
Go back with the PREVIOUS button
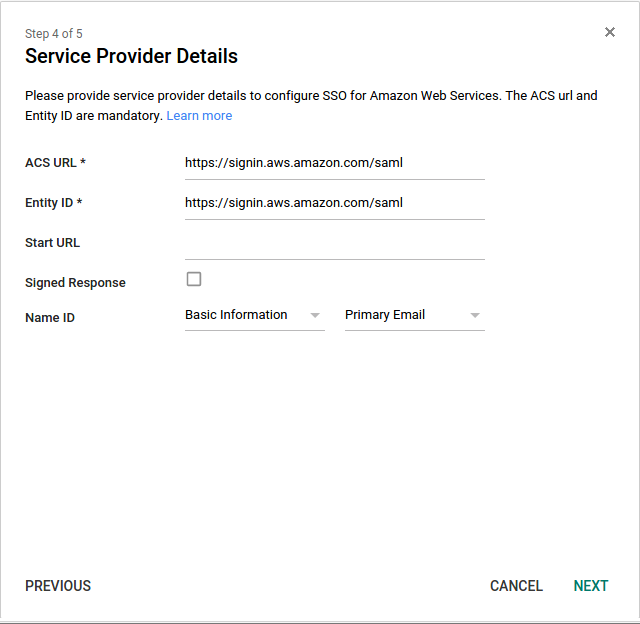[x=58, y=586]
